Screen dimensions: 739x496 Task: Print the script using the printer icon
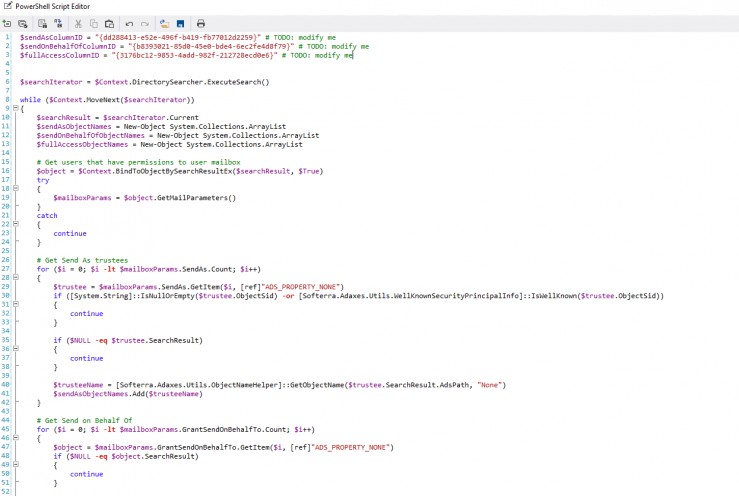(x=201, y=24)
